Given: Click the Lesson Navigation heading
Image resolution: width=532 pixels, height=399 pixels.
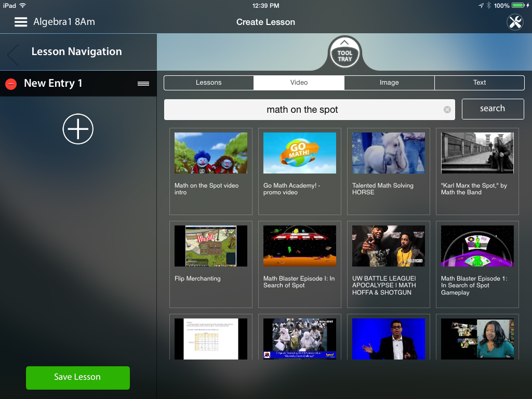Looking at the screenshot, I should (77, 51).
